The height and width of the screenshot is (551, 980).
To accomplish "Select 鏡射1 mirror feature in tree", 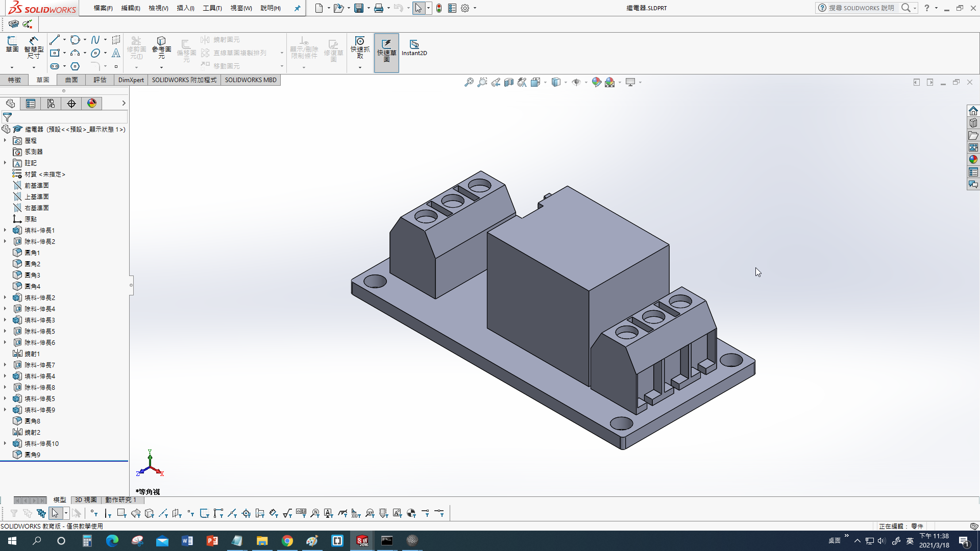I will pos(33,354).
